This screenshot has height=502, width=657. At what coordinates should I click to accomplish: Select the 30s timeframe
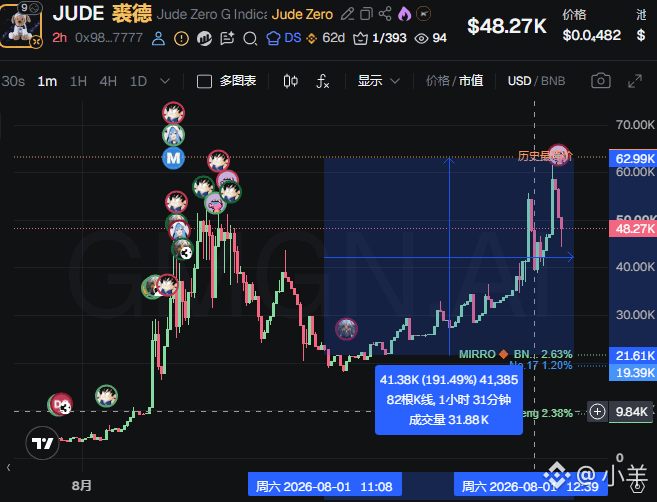(x=13, y=81)
